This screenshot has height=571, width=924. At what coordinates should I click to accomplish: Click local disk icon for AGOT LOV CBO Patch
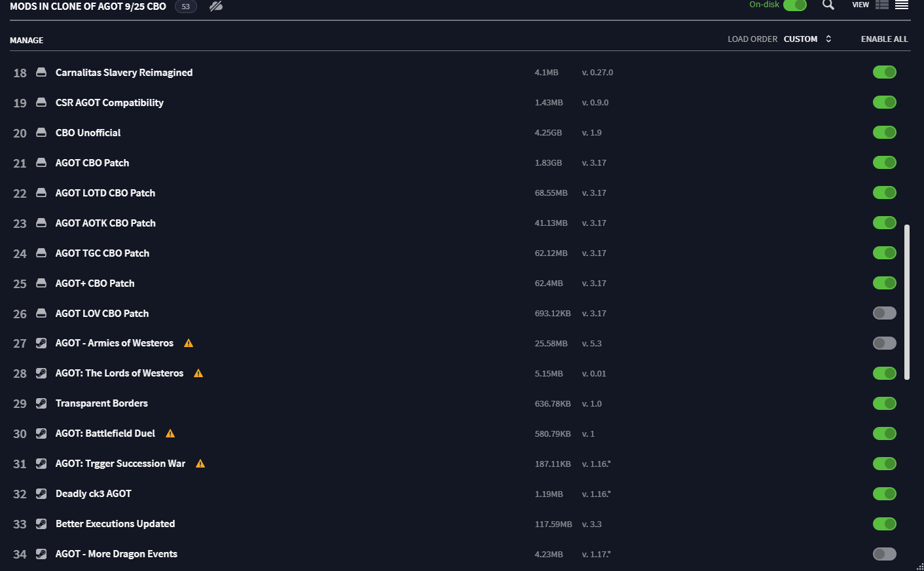tap(41, 313)
